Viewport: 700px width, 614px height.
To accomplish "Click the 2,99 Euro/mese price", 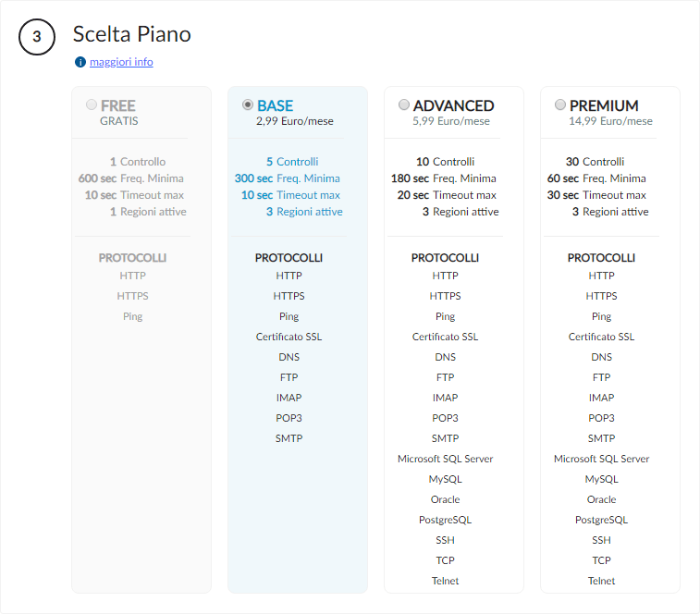I will point(295,121).
